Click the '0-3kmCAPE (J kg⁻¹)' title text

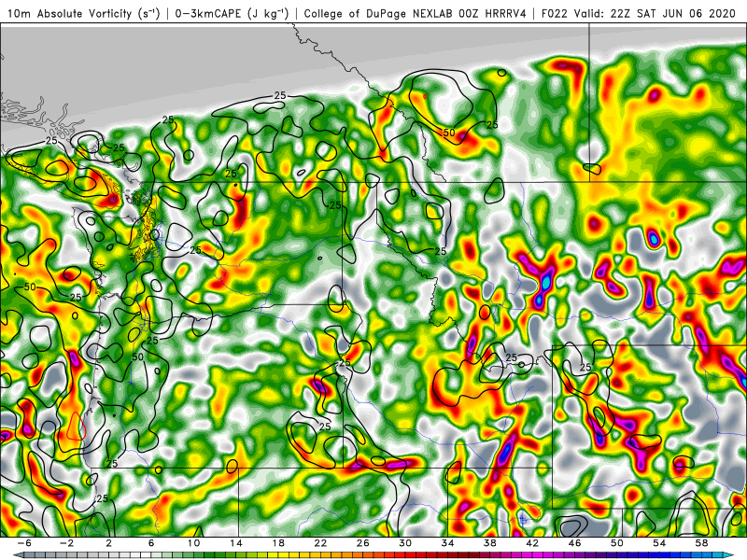click(232, 13)
